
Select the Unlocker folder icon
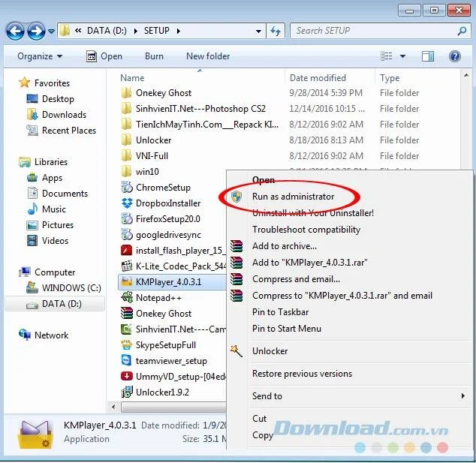coord(127,140)
